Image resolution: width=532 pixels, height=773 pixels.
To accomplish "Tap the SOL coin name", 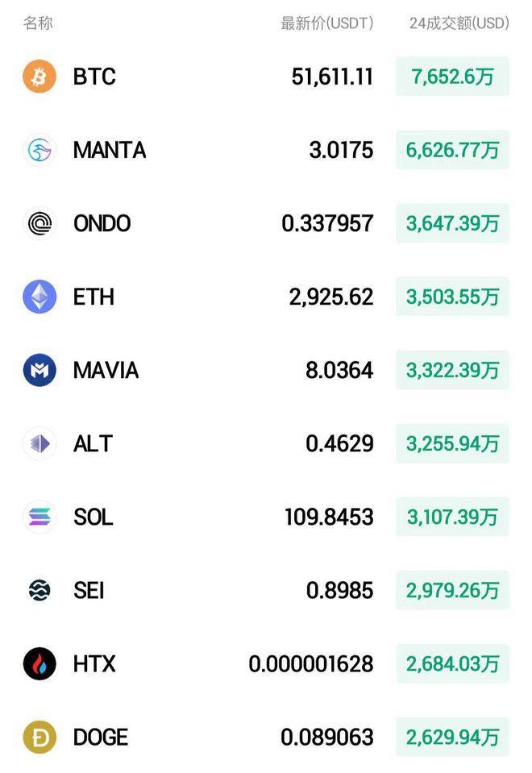I will pyautogui.click(x=93, y=517).
